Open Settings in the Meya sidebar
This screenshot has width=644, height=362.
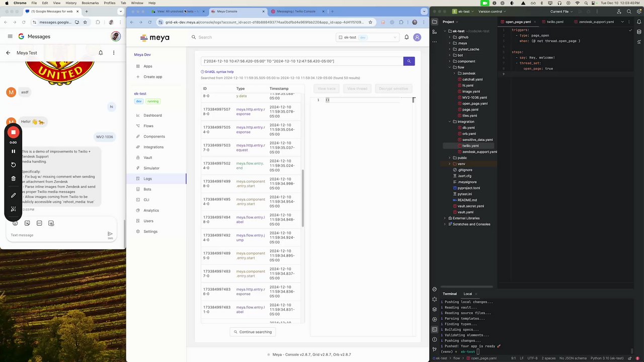[150, 231]
